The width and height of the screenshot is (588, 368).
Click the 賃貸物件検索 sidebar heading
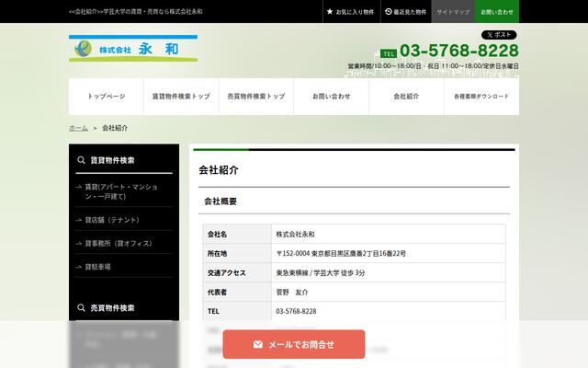[x=112, y=160]
